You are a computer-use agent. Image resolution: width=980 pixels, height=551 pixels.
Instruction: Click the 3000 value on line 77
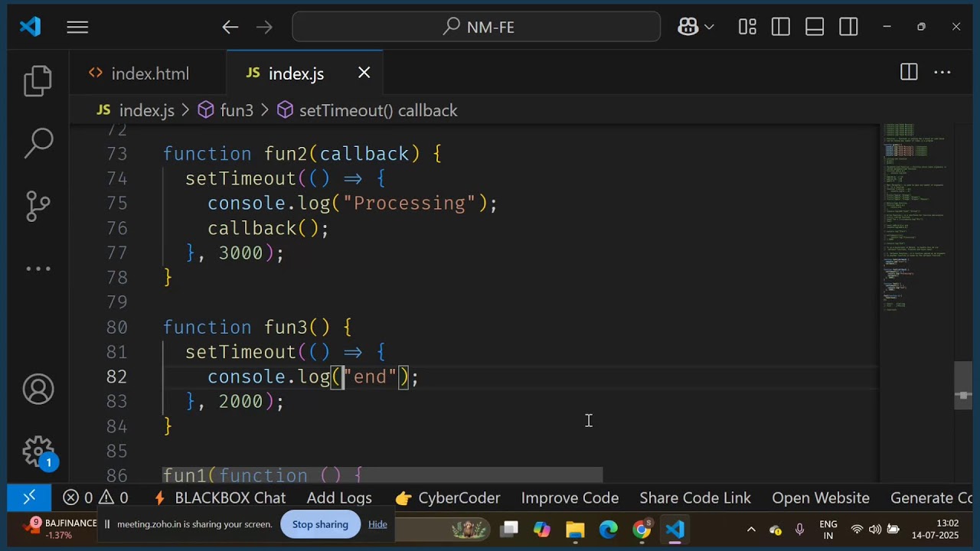coord(240,253)
